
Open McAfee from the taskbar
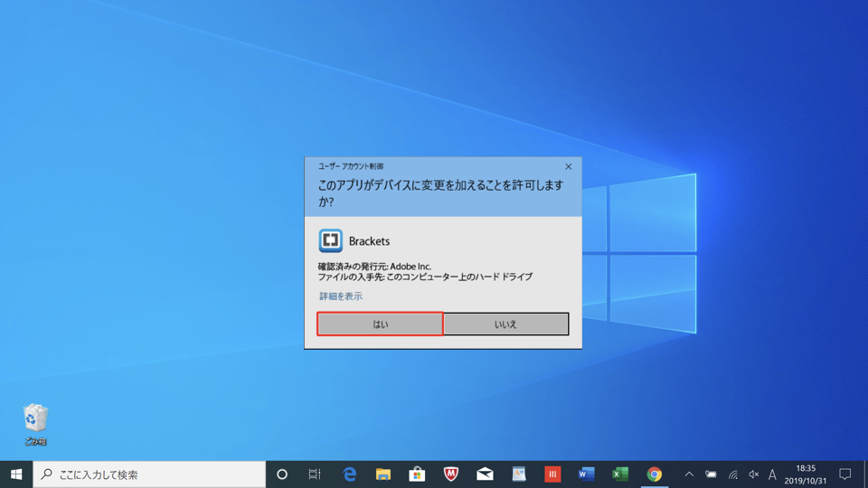tap(450, 474)
